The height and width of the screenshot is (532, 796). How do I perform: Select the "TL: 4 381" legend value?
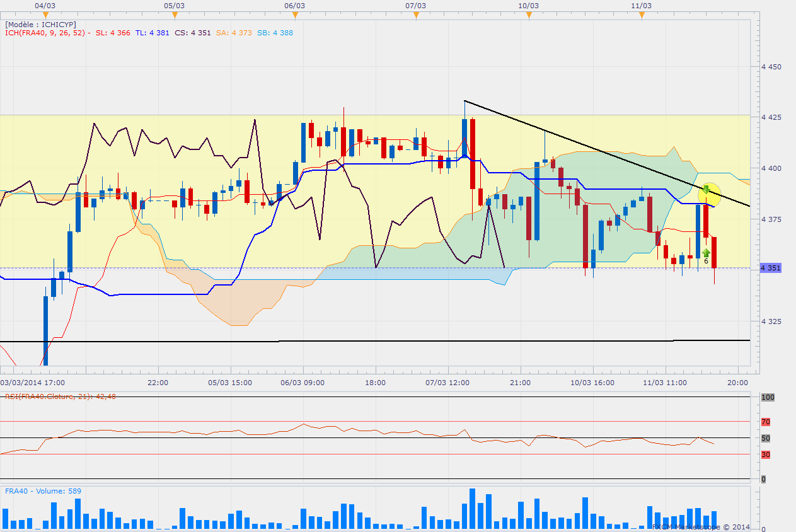153,33
